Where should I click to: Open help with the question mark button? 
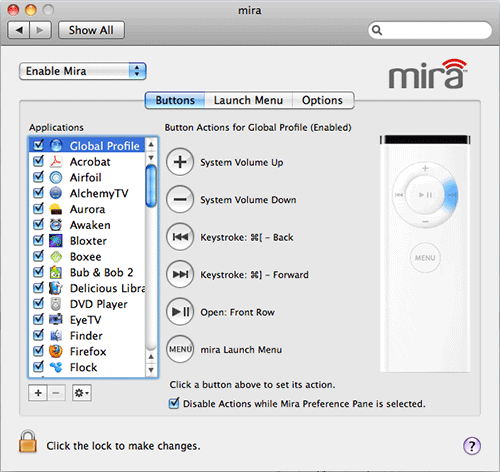click(472, 446)
